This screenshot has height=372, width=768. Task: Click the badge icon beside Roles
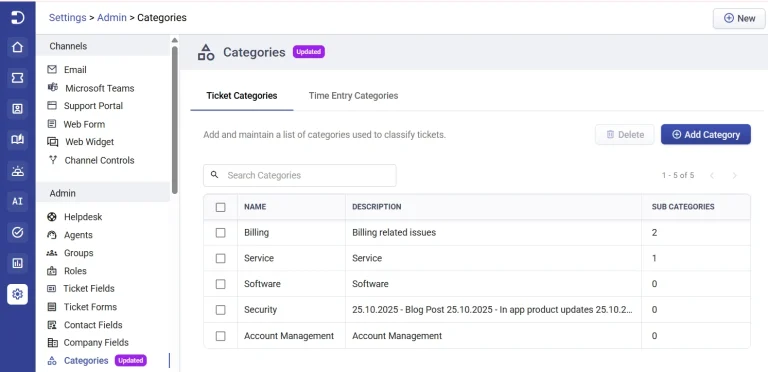click(52, 271)
